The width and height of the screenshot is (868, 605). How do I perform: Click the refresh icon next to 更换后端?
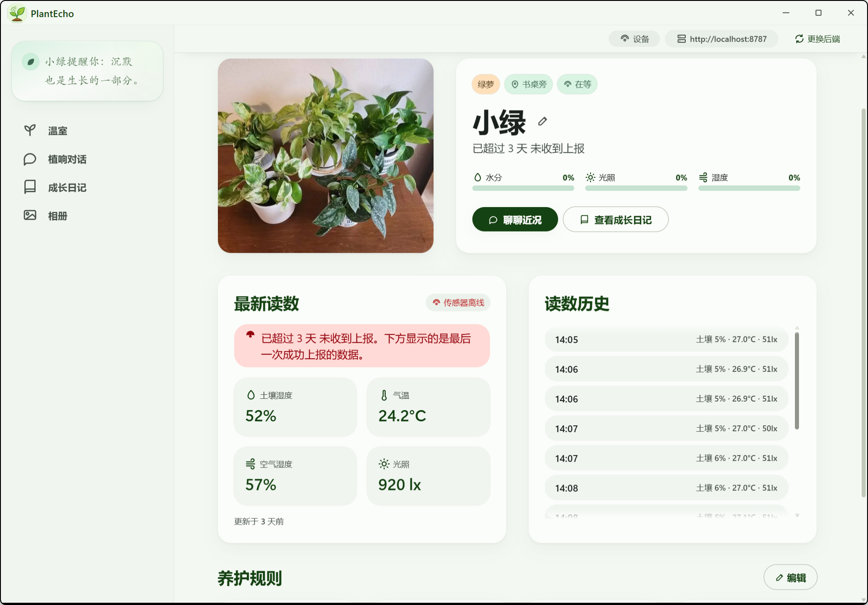pos(799,39)
